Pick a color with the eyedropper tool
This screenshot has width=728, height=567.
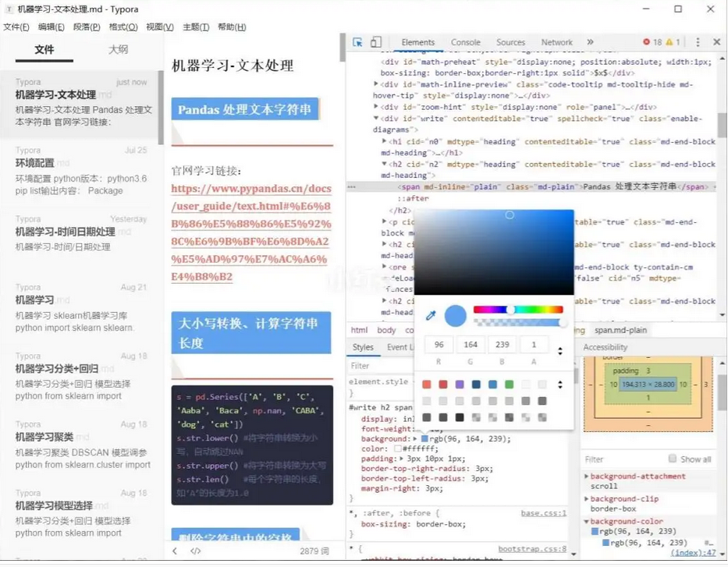click(x=431, y=316)
